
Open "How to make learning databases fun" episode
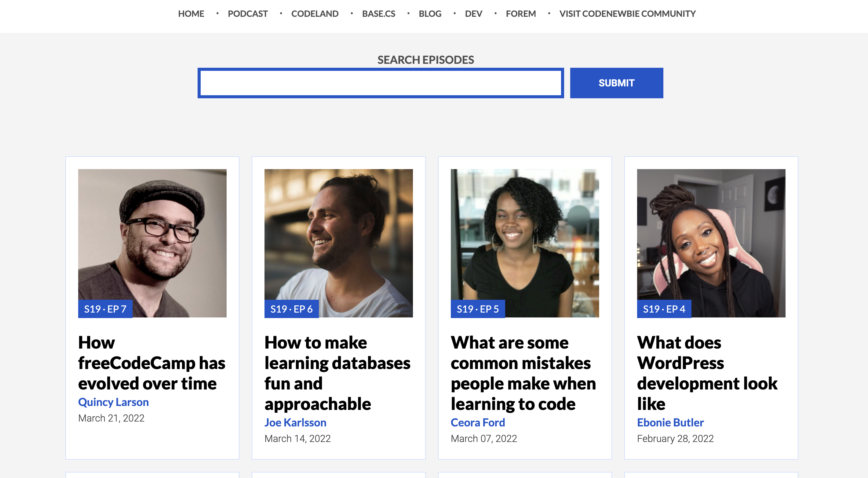click(337, 373)
